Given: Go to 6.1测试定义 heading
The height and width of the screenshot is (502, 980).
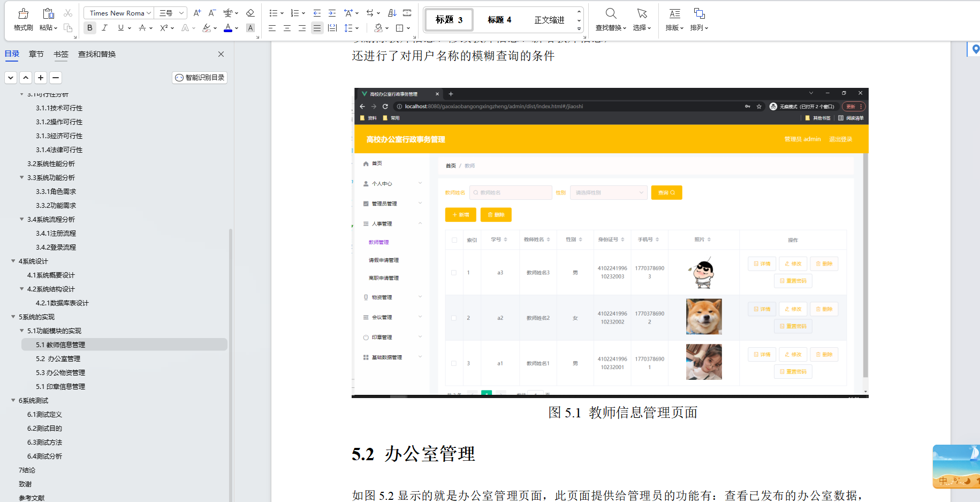Looking at the screenshot, I should pyautogui.click(x=44, y=414).
